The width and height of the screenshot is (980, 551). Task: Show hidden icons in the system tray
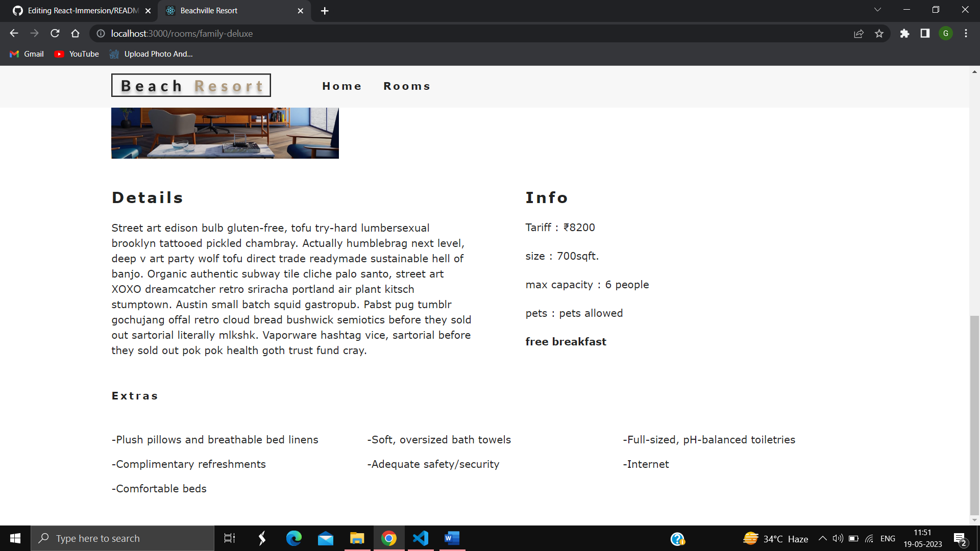pos(822,538)
